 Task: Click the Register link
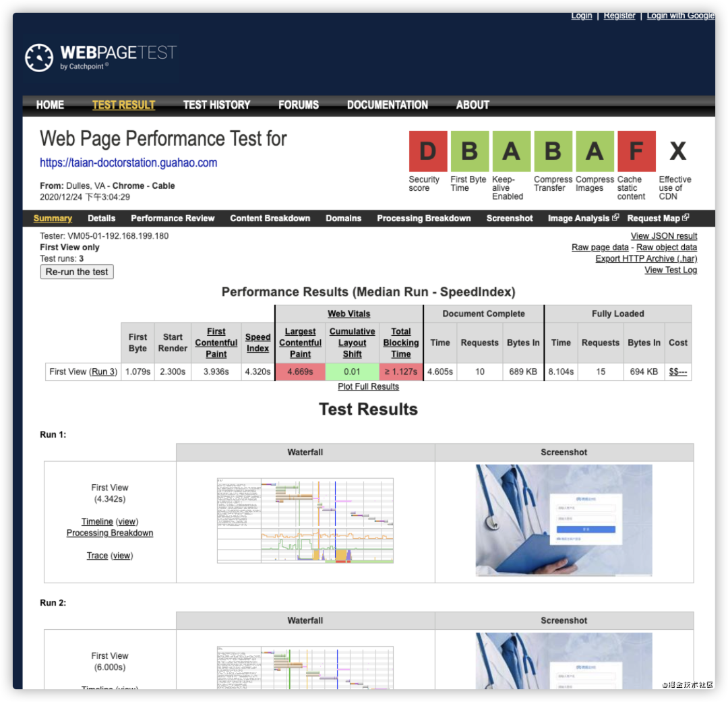point(619,16)
